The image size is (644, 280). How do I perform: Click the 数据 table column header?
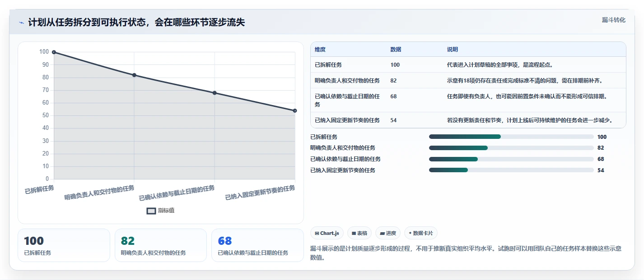tap(396, 49)
